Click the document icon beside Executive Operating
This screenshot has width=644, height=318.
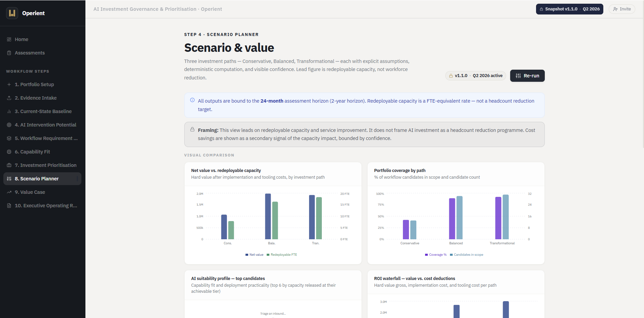click(9, 206)
